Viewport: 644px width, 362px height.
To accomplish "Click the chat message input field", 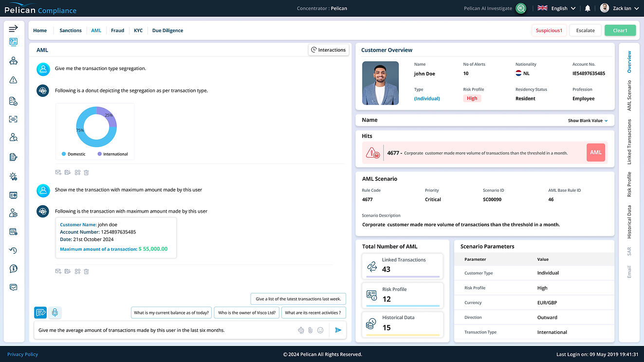I will (166, 330).
